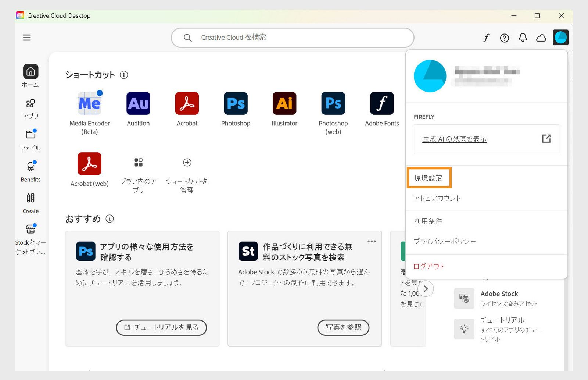Open the hamburger menu
Viewport: 588px width, 380px height.
tap(26, 38)
